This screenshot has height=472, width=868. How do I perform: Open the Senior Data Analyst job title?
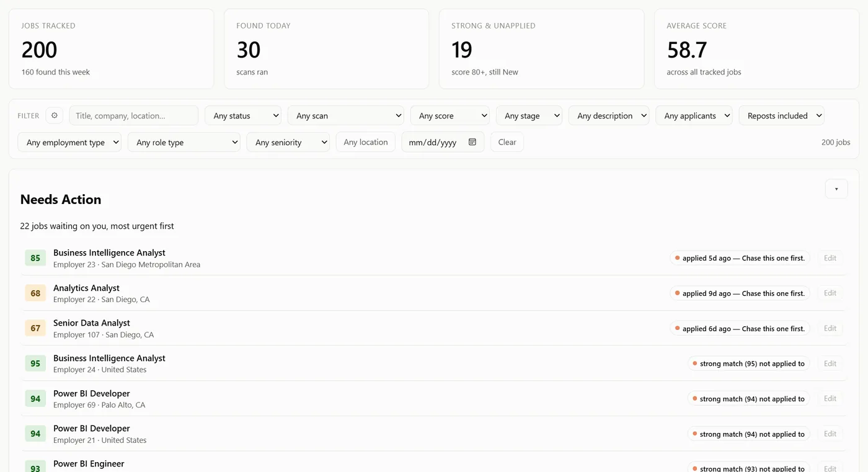coord(92,323)
